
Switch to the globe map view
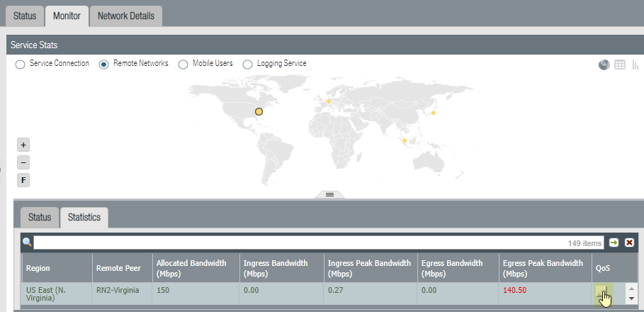tap(604, 65)
